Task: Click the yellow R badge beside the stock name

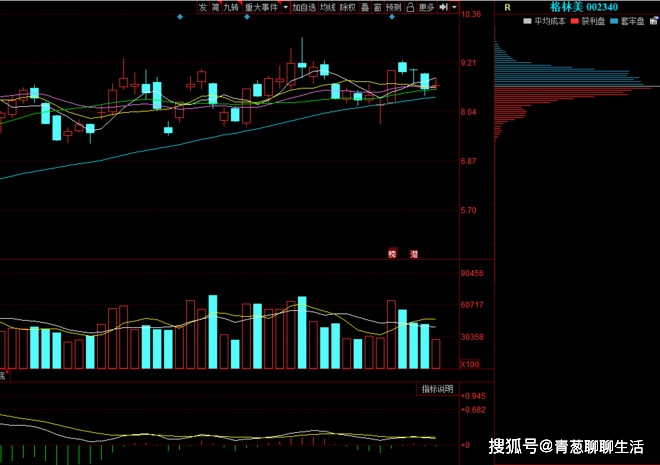Action: [x=507, y=7]
